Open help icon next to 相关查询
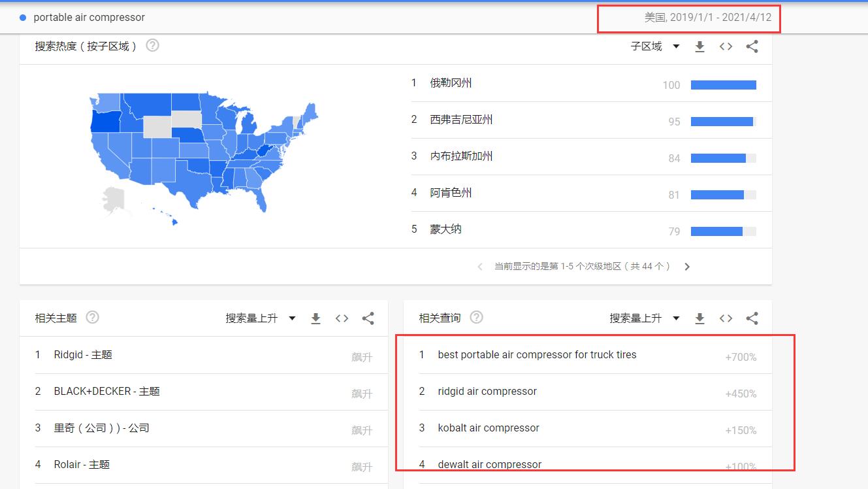The width and height of the screenshot is (868, 489). pyautogui.click(x=477, y=318)
